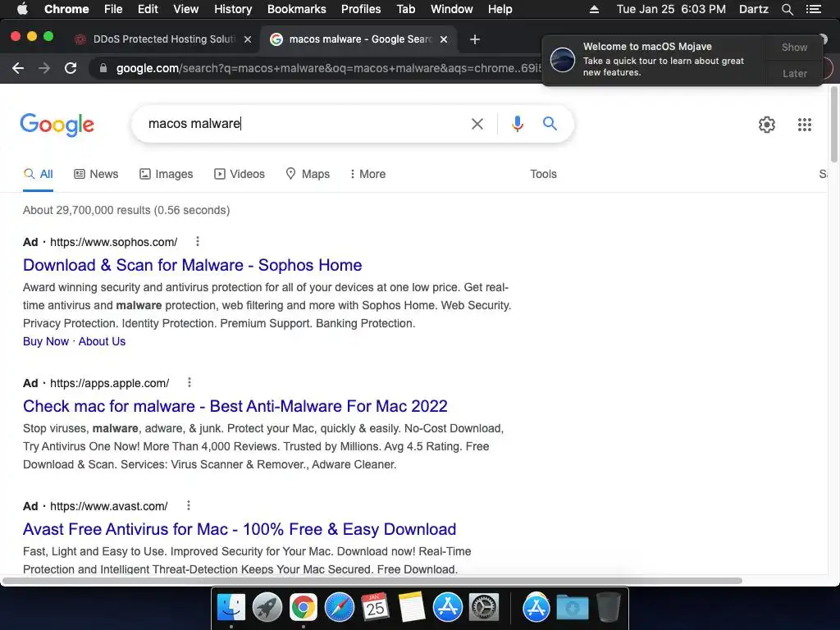The height and width of the screenshot is (630, 840).
Task: Open options for apps.apple.com ad
Action: pyautogui.click(x=189, y=382)
